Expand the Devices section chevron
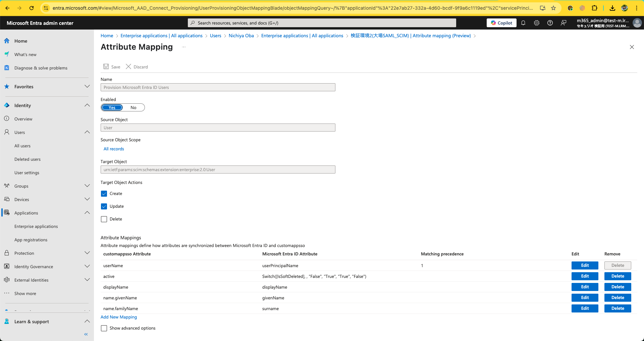 87,199
